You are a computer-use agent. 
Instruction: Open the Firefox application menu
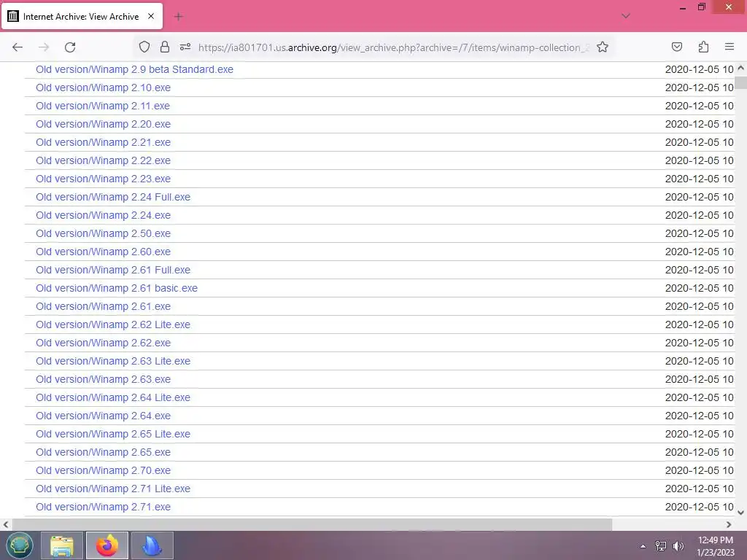pos(729,47)
